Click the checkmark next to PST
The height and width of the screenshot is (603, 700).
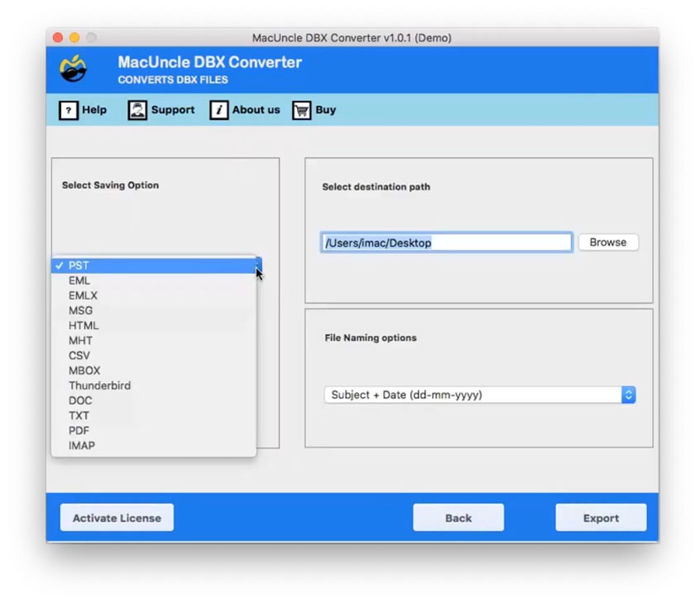[x=60, y=266]
